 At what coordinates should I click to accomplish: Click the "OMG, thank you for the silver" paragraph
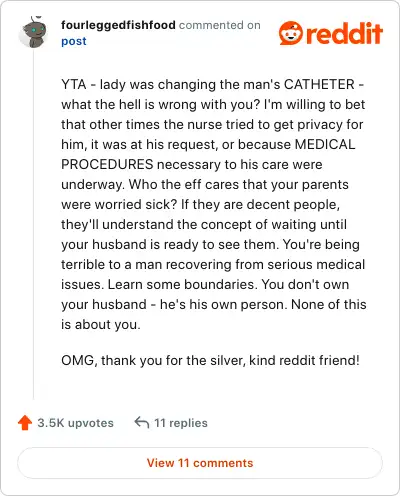pyautogui.click(x=210, y=360)
